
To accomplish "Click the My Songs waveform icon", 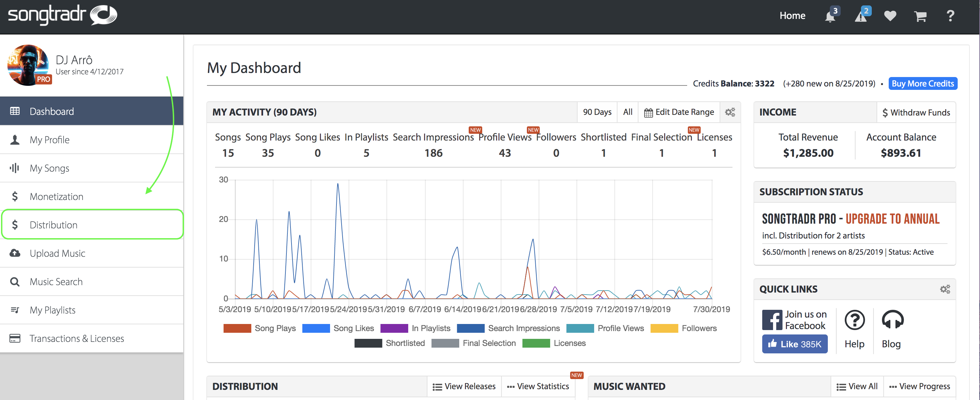I will 15,168.
